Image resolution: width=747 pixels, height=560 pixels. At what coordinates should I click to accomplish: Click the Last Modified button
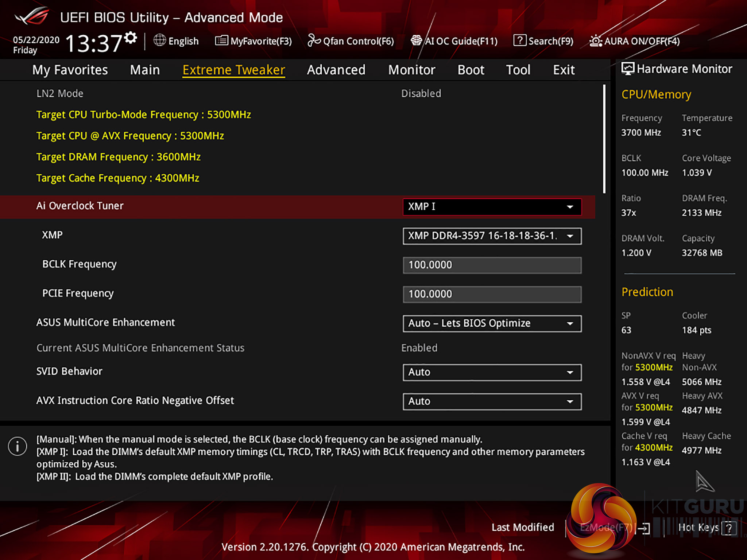click(x=522, y=527)
